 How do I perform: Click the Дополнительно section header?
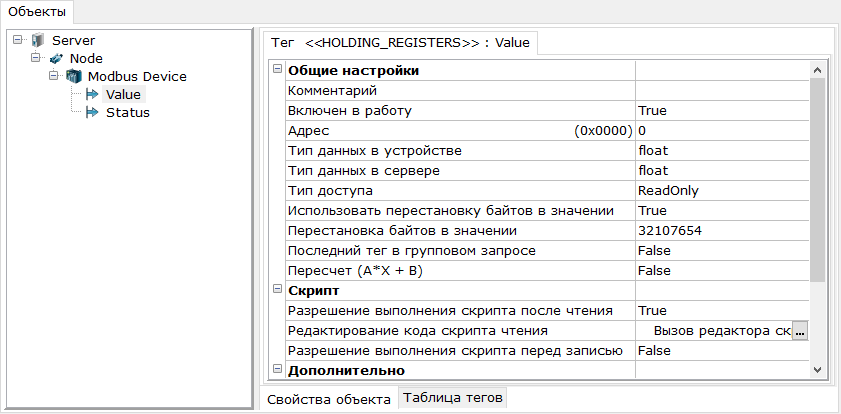pyautogui.click(x=346, y=370)
